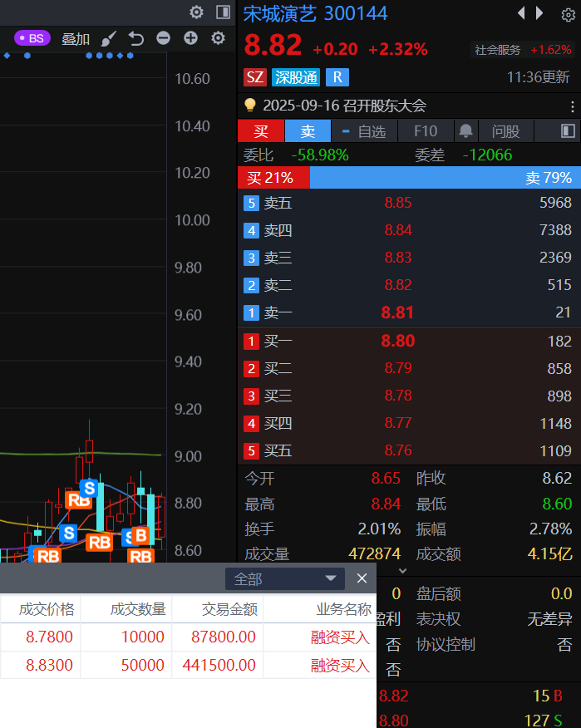Select the trade row priced 8.7800
The width and height of the screenshot is (581, 728).
coord(188,637)
